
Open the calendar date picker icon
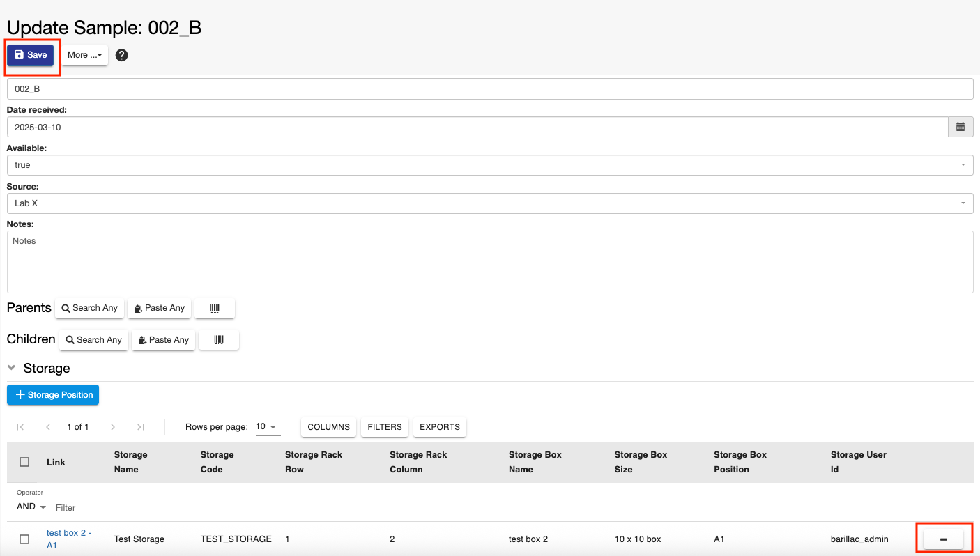point(960,127)
